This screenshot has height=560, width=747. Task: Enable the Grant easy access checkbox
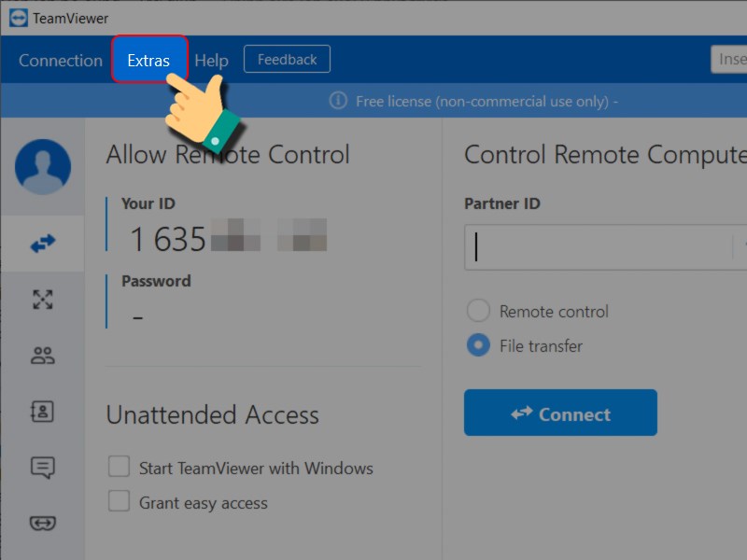[119, 501]
